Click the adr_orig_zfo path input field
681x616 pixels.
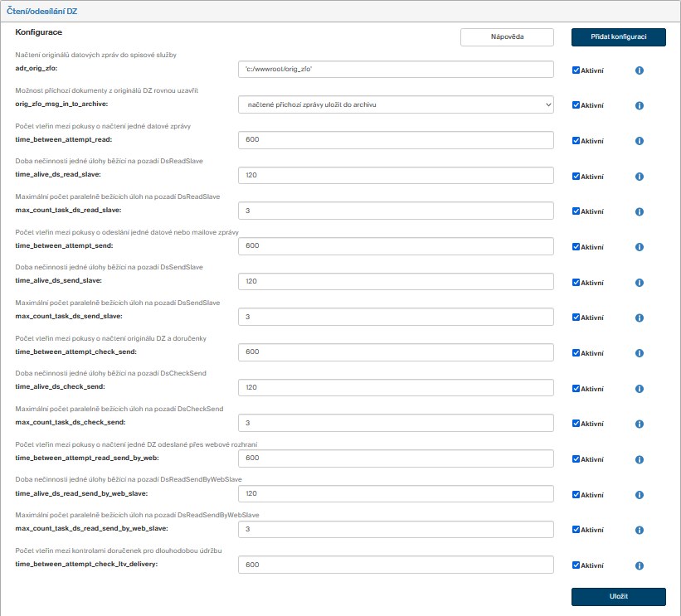(395, 70)
